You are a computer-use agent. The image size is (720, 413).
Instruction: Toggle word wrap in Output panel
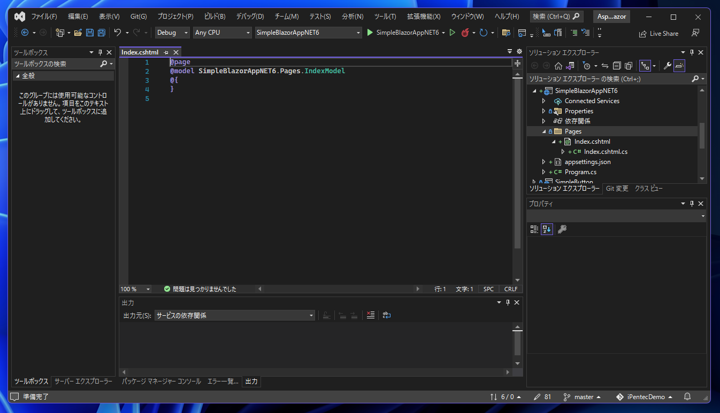tap(387, 315)
